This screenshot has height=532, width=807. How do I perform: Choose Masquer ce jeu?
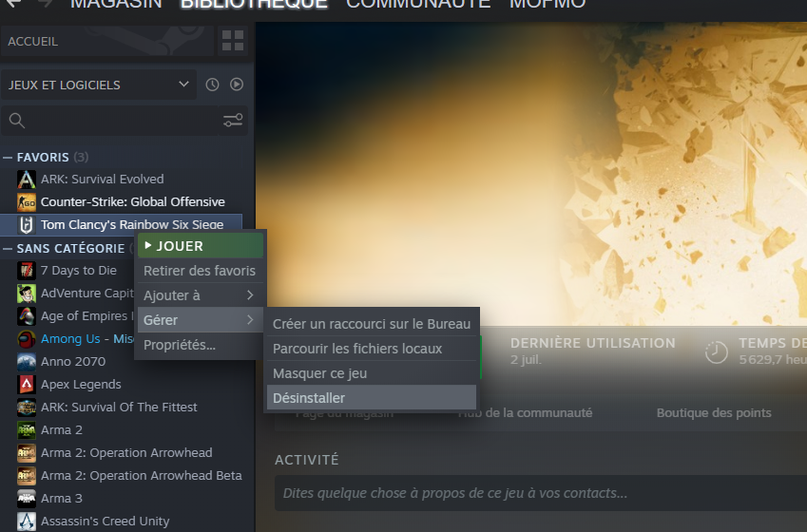[x=372, y=373]
